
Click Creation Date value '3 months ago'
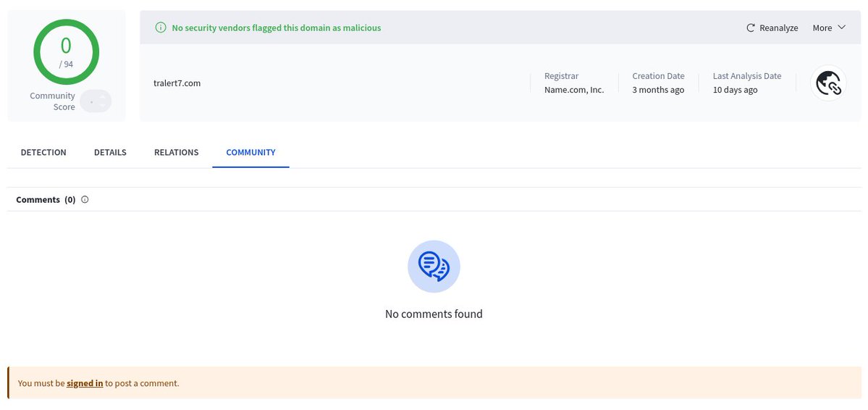(x=658, y=90)
